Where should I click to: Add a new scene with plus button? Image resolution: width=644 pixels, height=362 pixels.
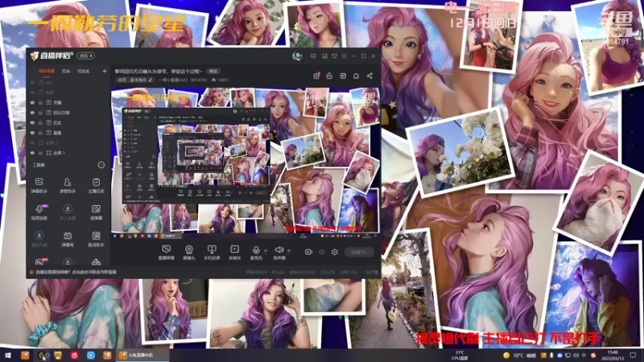(x=105, y=71)
